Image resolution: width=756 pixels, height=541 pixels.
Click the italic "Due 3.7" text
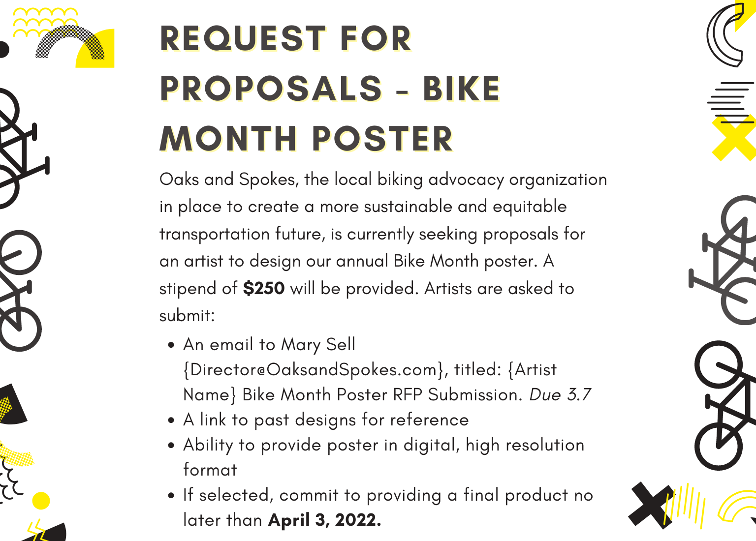coord(560,394)
